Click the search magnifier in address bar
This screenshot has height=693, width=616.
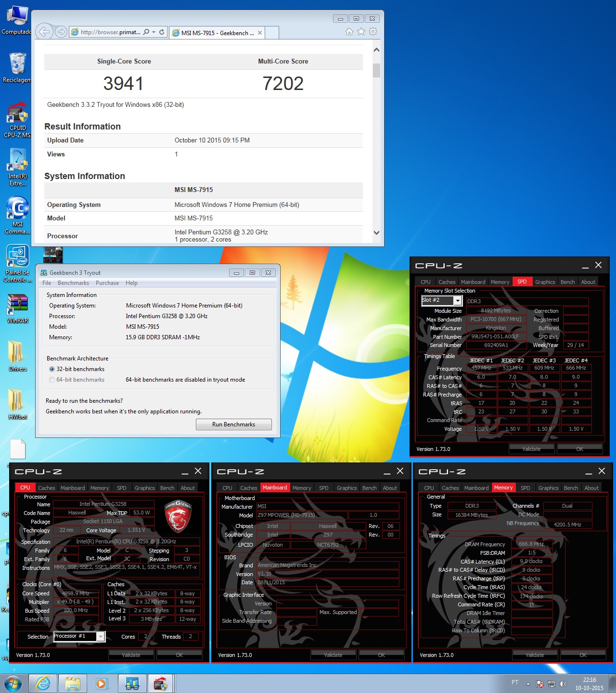[146, 32]
